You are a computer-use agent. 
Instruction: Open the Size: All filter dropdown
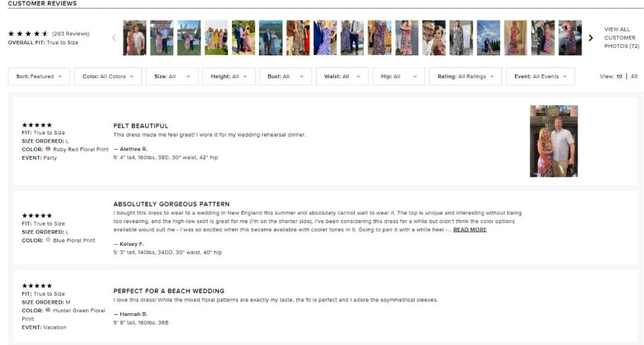coord(172,76)
